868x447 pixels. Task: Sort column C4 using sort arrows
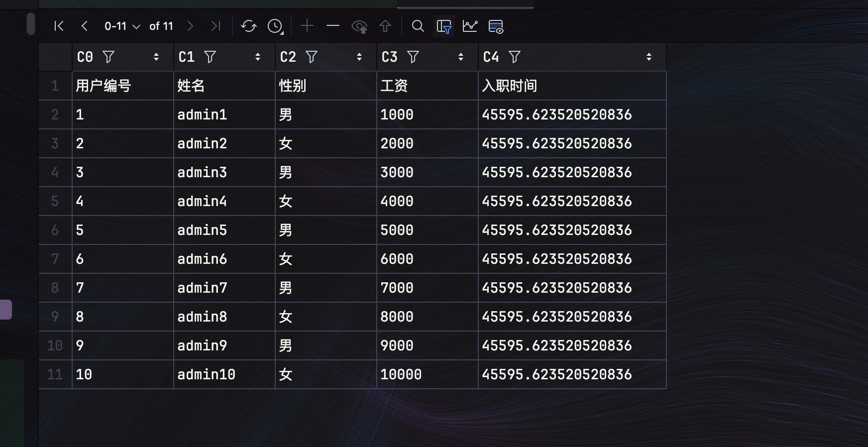click(x=649, y=57)
